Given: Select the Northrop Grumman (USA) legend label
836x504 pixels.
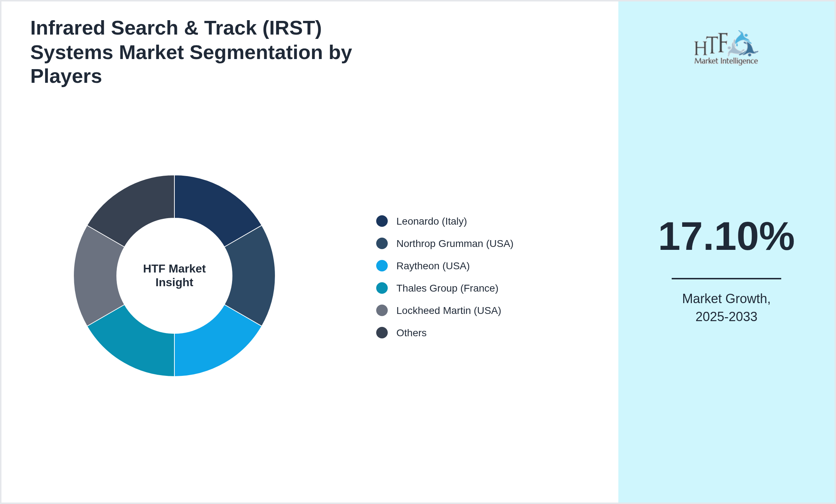Looking at the screenshot, I should pyautogui.click(x=455, y=243).
